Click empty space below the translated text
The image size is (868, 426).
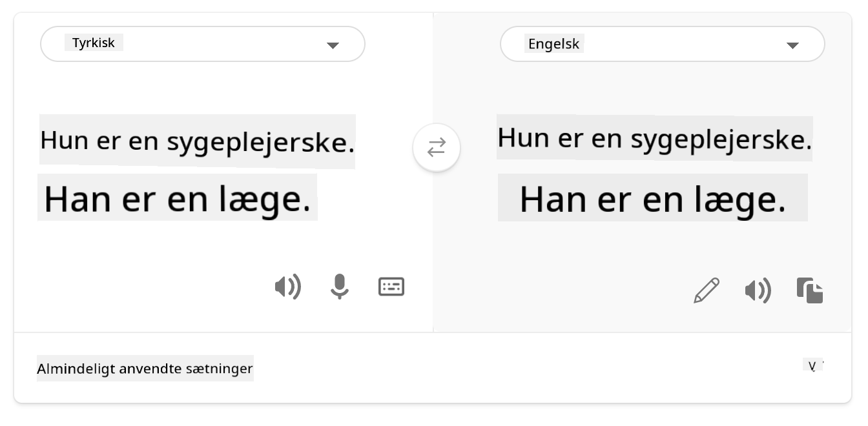coord(581,258)
